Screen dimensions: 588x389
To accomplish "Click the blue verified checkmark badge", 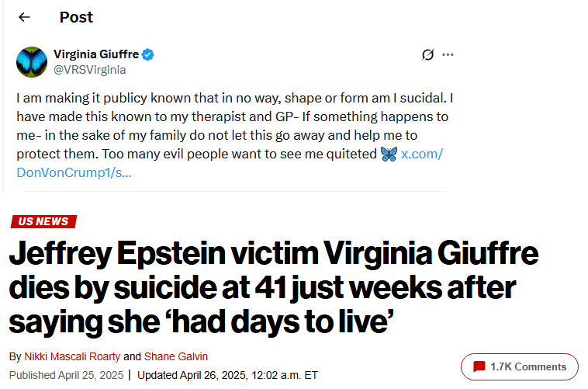I will coord(147,54).
